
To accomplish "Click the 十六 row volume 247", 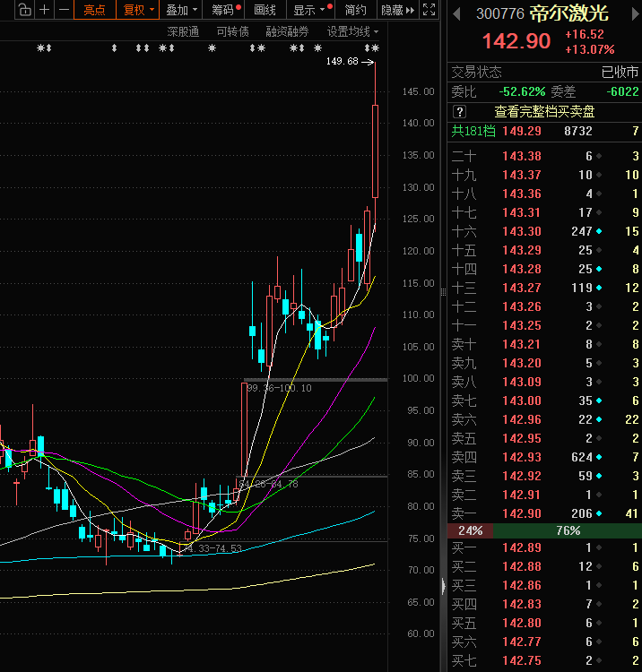I will coord(582,231).
